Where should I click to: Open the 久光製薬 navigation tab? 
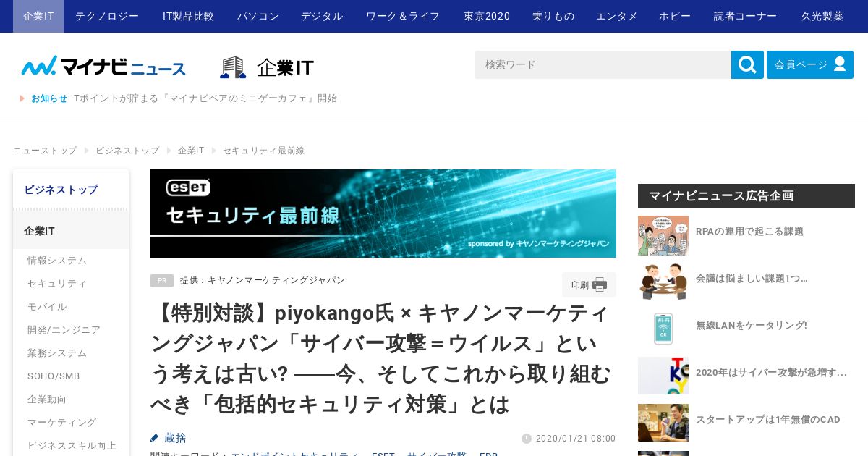[x=822, y=16]
